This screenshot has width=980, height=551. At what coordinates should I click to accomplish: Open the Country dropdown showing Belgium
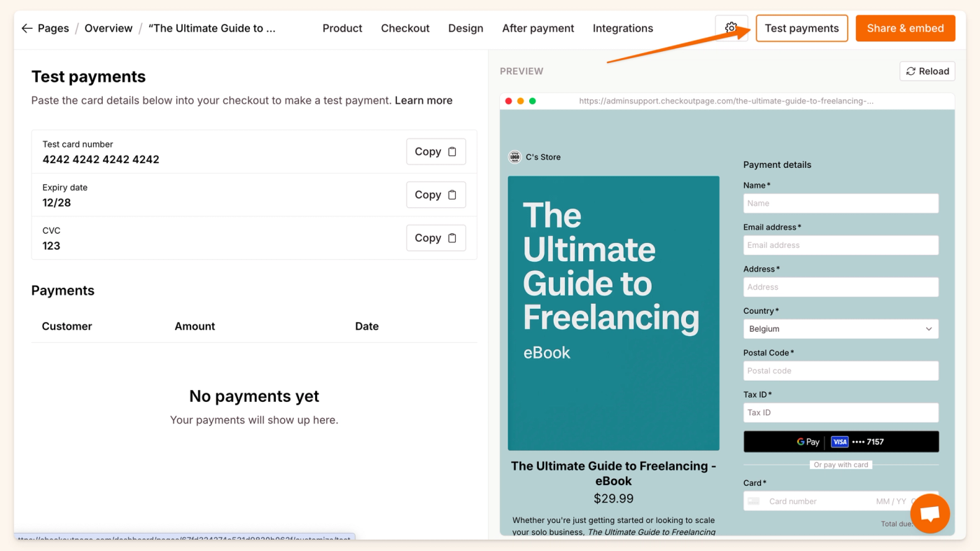click(841, 329)
